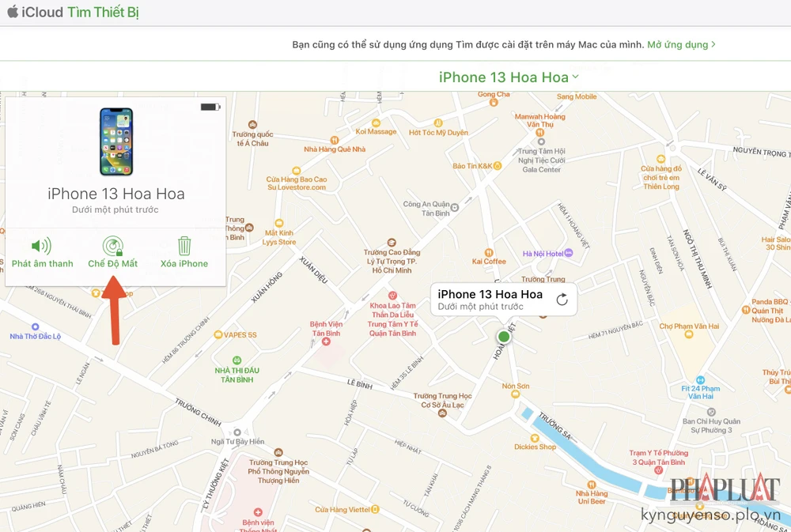Activate Chế Độ Mất lock icon
791x532 pixels.
coord(114,244)
